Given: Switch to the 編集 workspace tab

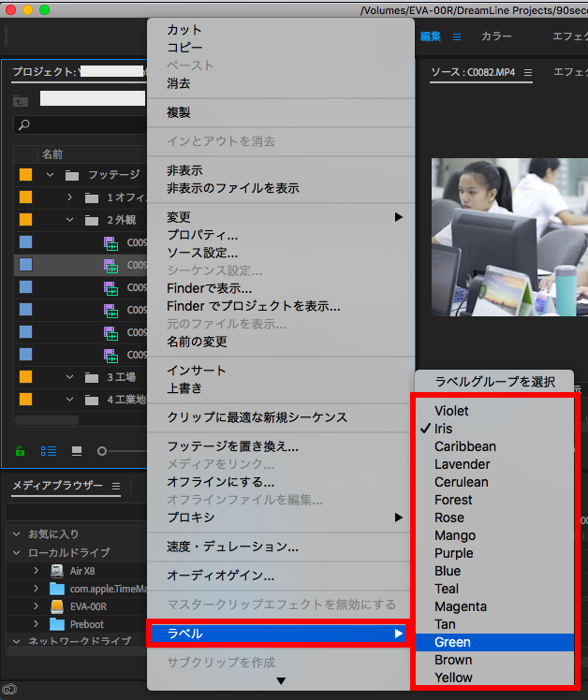Looking at the screenshot, I should pos(431,36).
